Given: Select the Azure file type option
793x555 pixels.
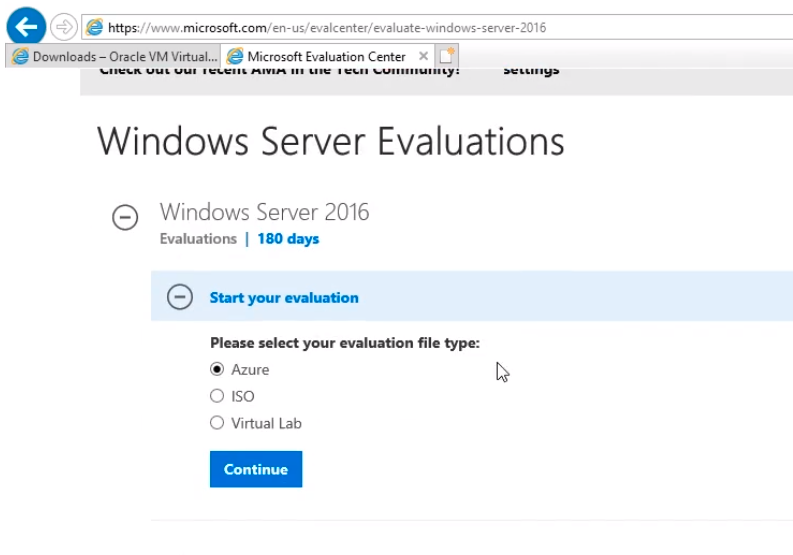Looking at the screenshot, I should click(217, 369).
